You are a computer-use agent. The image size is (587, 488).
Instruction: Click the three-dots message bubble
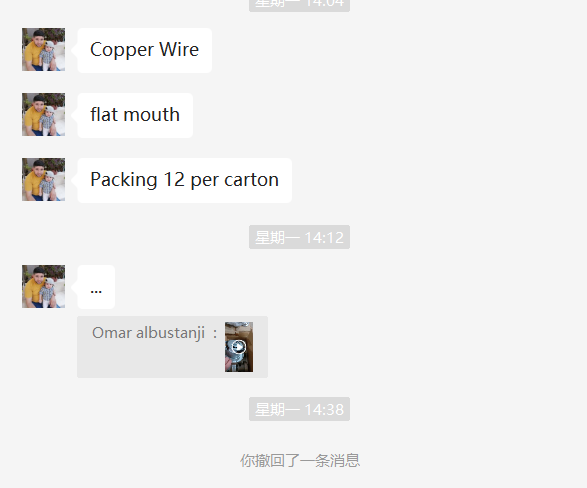tap(96, 287)
